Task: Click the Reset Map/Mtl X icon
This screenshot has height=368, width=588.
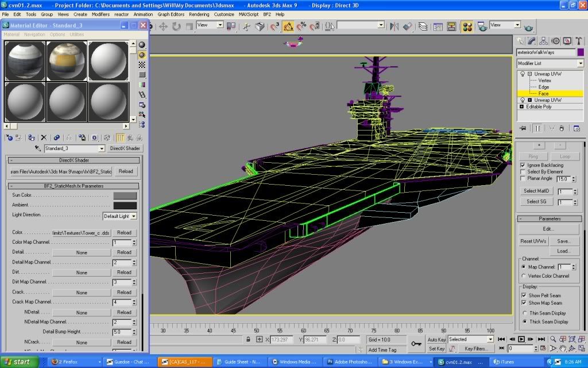Action: [x=44, y=138]
